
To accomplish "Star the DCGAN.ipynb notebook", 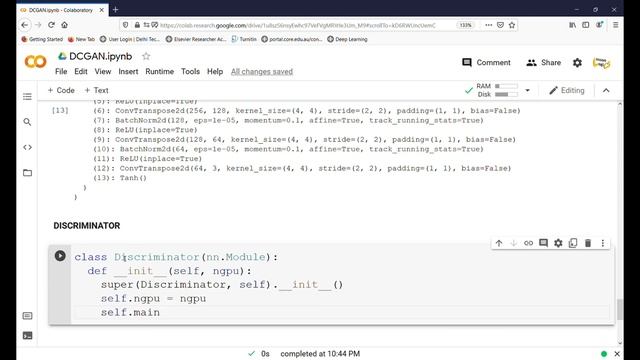I will pos(146,56).
